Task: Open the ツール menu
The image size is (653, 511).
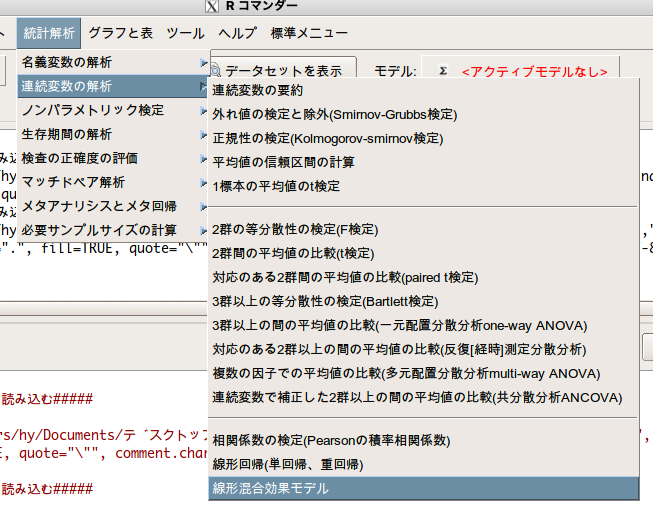Action: tap(185, 33)
